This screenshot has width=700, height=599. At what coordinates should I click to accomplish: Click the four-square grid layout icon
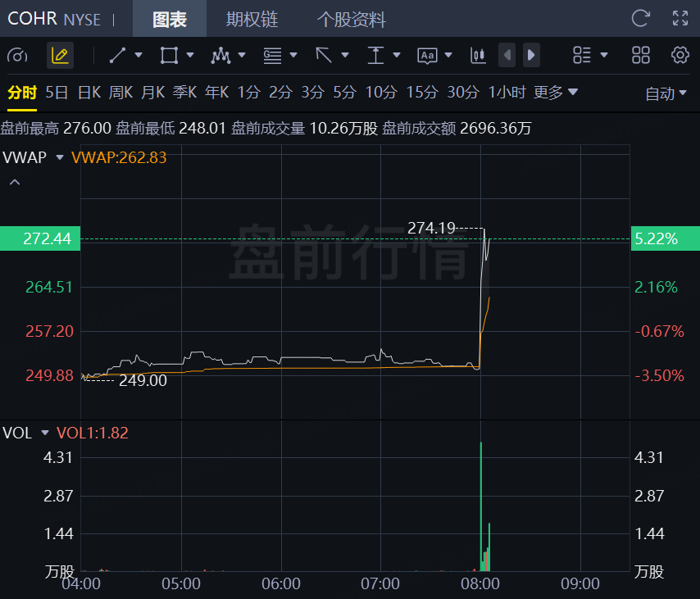(641, 56)
